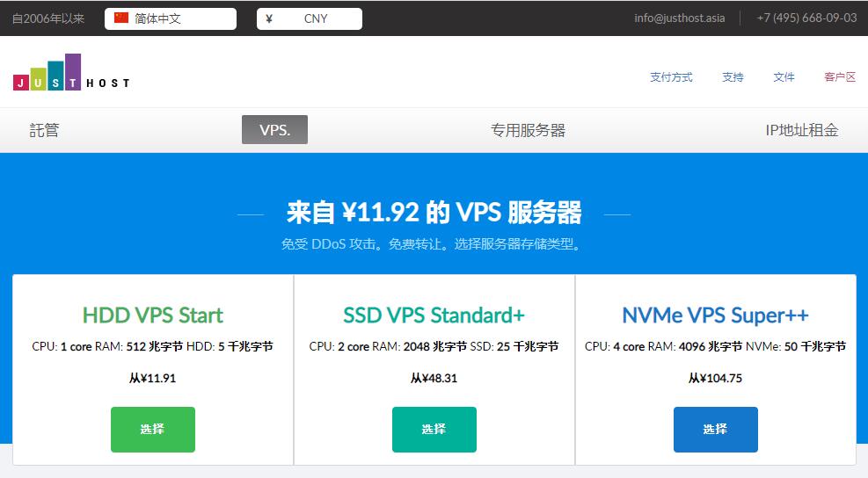Click SSD VPS Standard+ specs line
868x478 pixels.
pyautogui.click(x=434, y=346)
